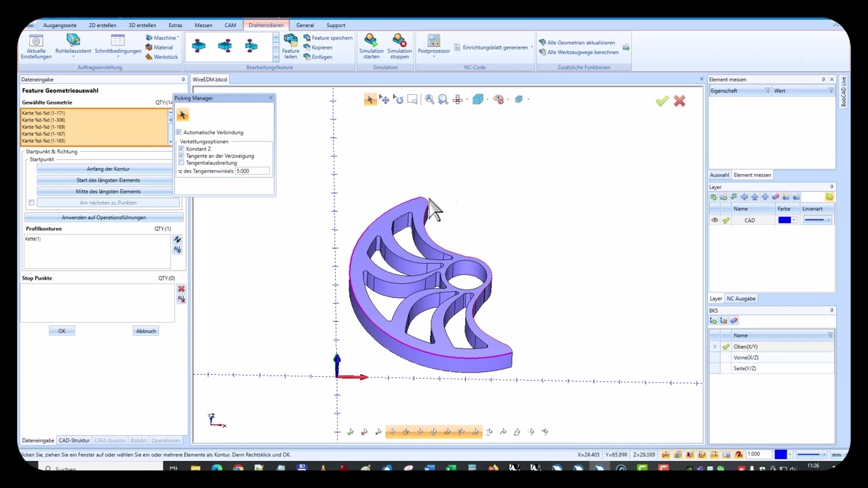The image size is (868, 488).
Task: Edit the Tangentenwinkel value field 5.000
Action: click(252, 171)
